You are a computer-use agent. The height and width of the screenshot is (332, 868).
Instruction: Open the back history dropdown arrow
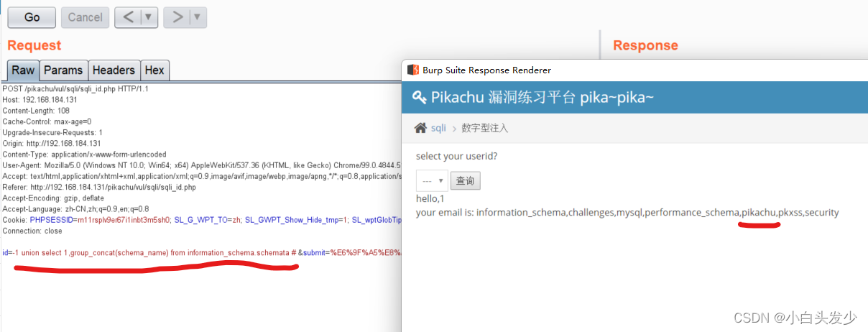(149, 17)
